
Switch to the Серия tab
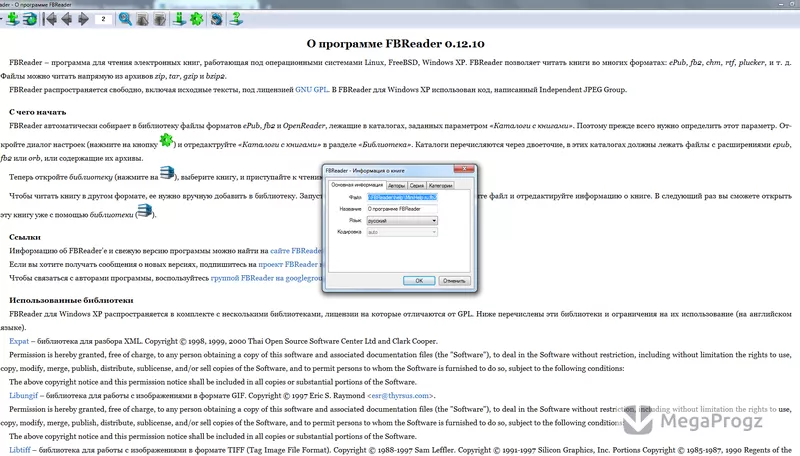(x=416, y=186)
